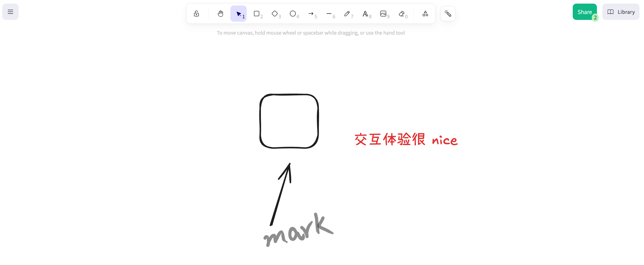Select the Rectangle tool
644x265 pixels.
pyautogui.click(x=257, y=14)
